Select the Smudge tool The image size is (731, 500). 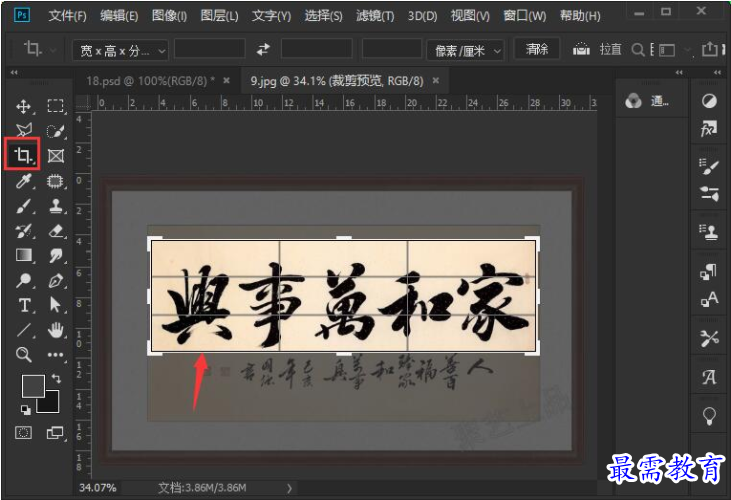click(55, 255)
